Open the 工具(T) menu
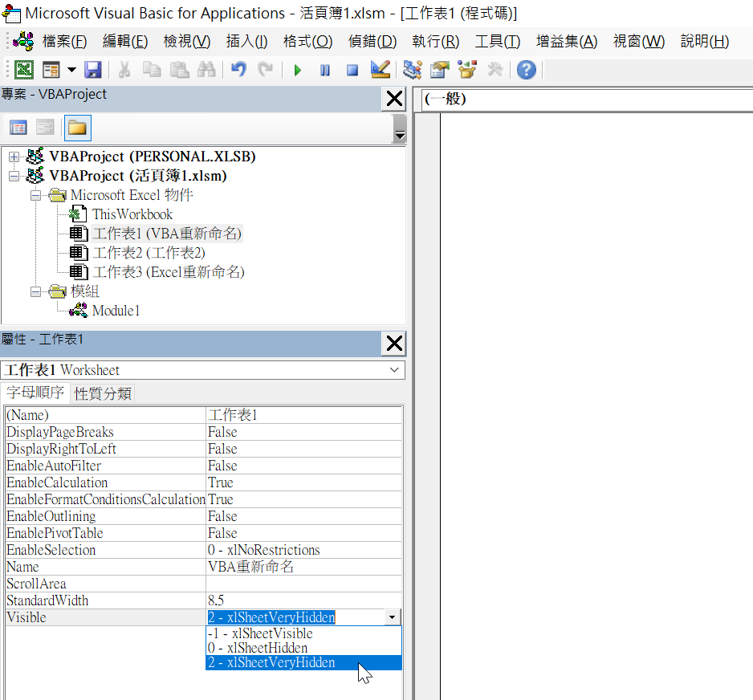The width and height of the screenshot is (753, 700). (498, 42)
